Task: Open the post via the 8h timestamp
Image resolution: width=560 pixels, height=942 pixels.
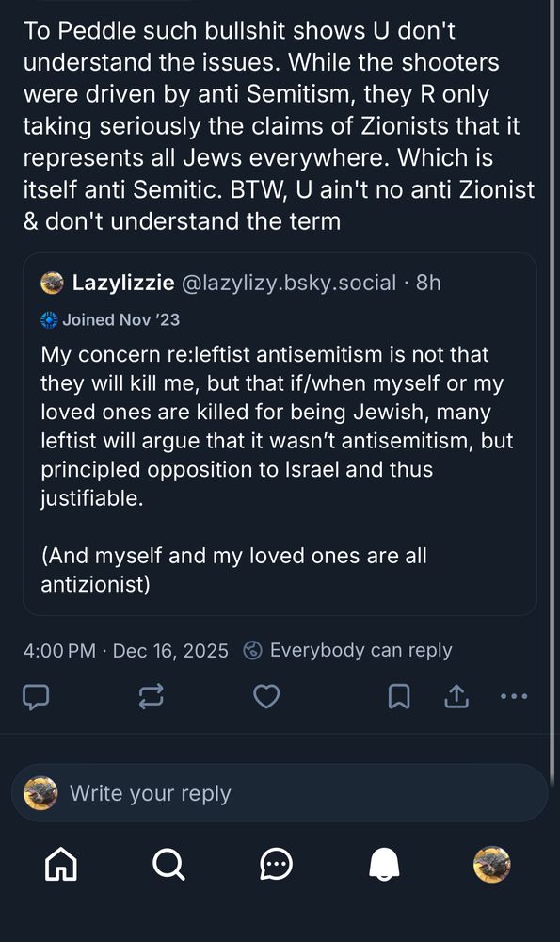Action: [431, 282]
